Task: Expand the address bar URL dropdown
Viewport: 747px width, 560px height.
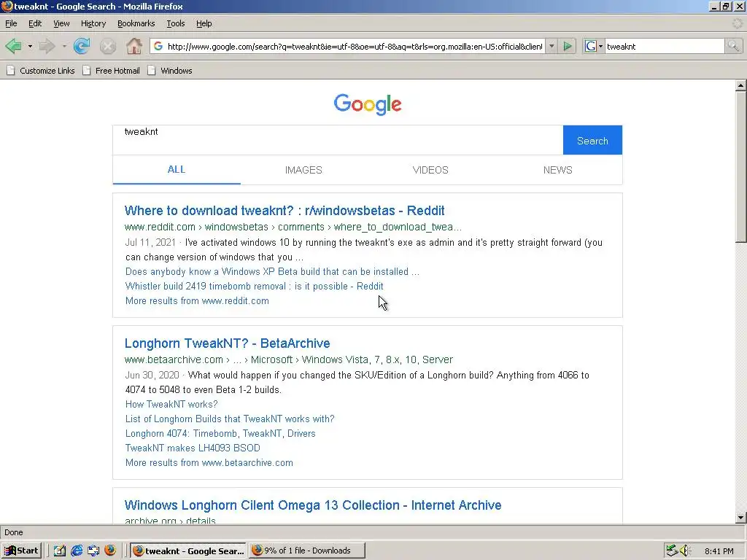Action: pyautogui.click(x=551, y=46)
